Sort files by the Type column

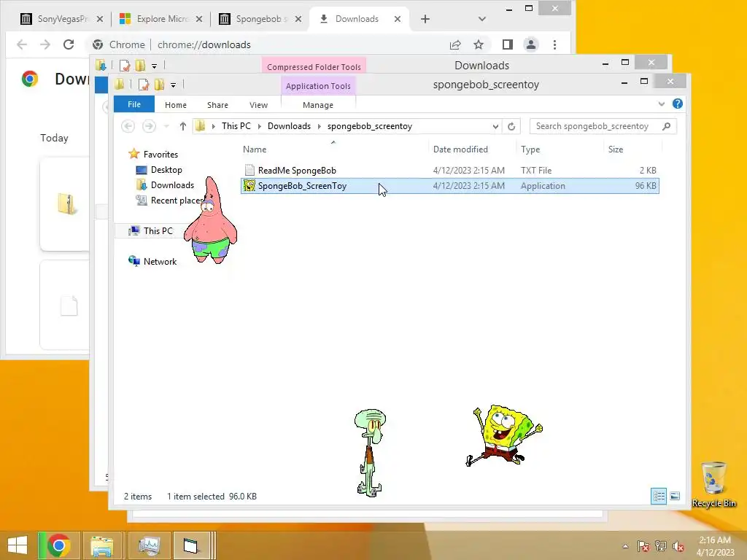(530, 149)
